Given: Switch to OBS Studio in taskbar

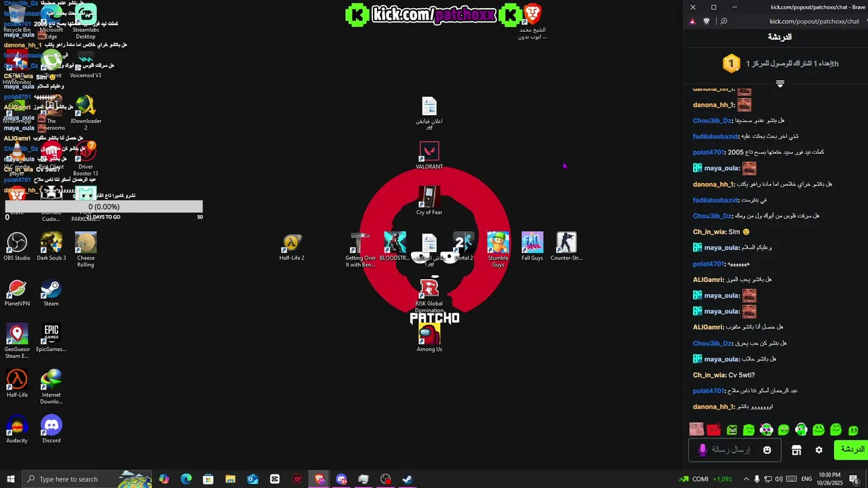Looking at the screenshot, I should tap(386, 479).
